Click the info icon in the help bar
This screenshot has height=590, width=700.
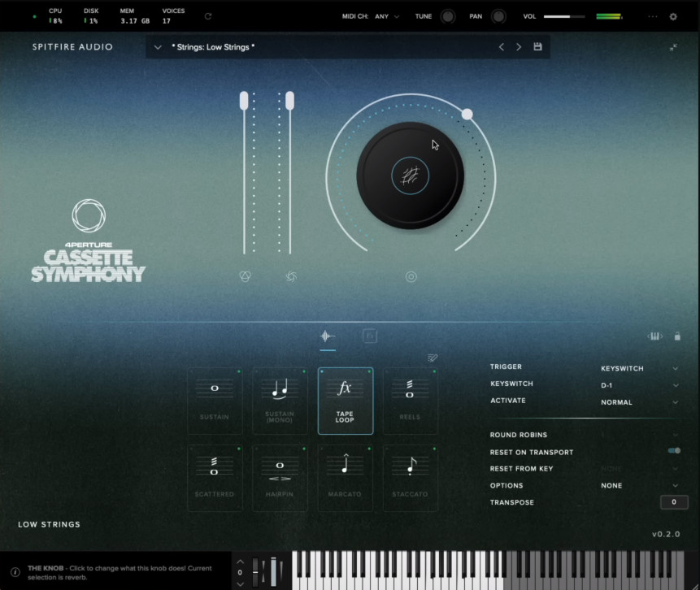click(x=15, y=572)
